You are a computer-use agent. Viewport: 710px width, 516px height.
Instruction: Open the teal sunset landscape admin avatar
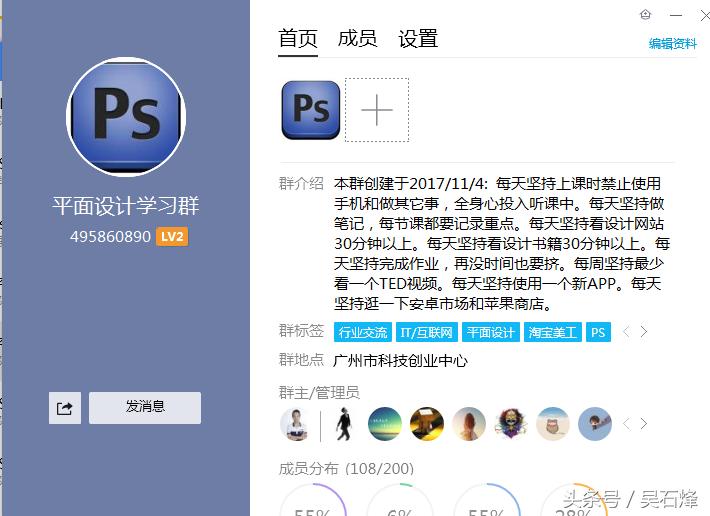(384, 424)
